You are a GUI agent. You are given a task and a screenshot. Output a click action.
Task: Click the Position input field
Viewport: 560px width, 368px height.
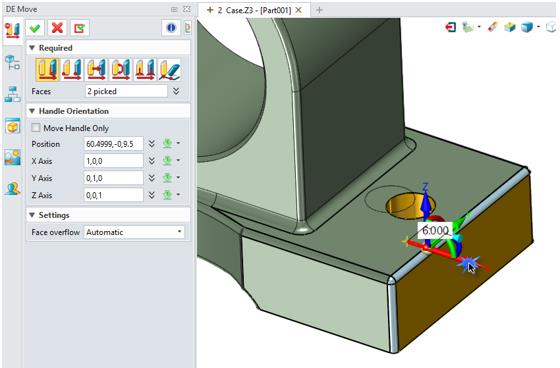click(x=114, y=144)
